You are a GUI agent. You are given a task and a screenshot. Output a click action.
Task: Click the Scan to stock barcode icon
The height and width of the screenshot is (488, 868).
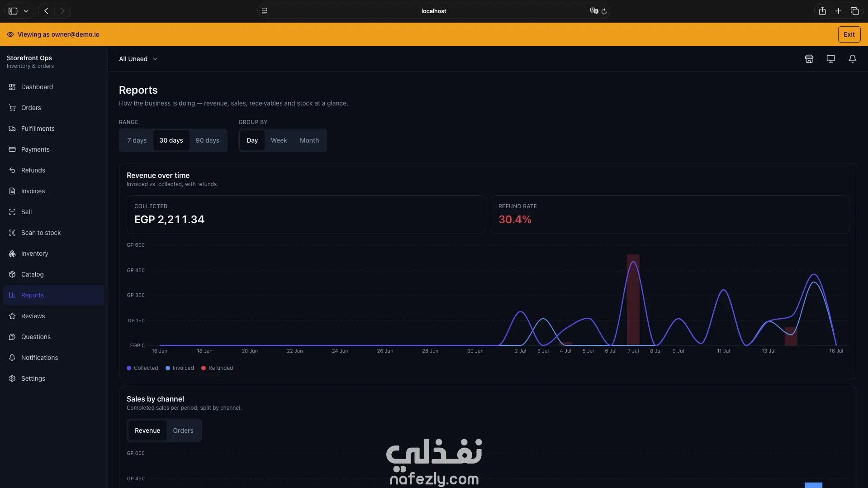tap(12, 233)
